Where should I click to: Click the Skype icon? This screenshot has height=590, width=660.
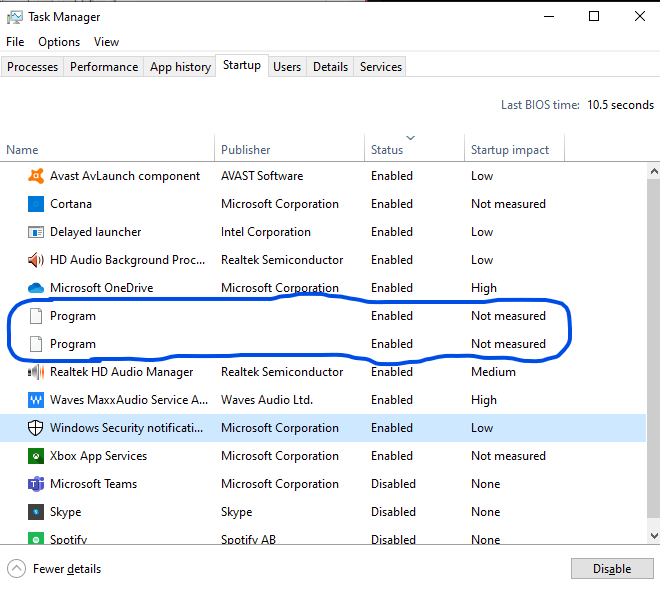click(36, 512)
